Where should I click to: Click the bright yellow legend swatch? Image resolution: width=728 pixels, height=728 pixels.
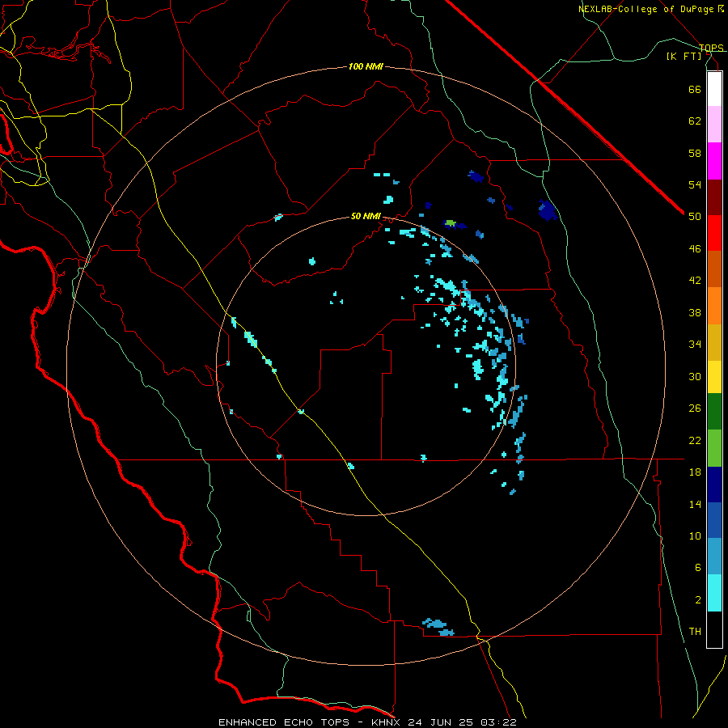coord(714,377)
